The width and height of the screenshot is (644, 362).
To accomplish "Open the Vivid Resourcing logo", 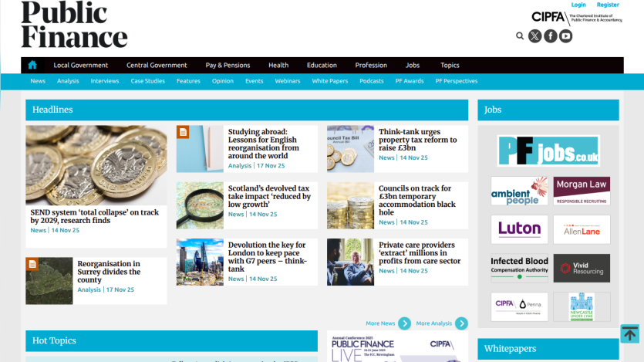I will pyautogui.click(x=582, y=268).
